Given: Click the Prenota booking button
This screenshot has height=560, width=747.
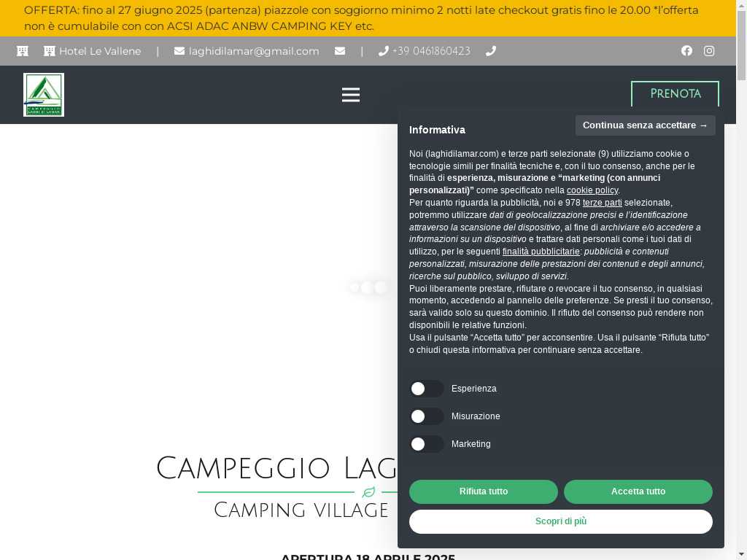Looking at the screenshot, I should pyautogui.click(x=675, y=94).
